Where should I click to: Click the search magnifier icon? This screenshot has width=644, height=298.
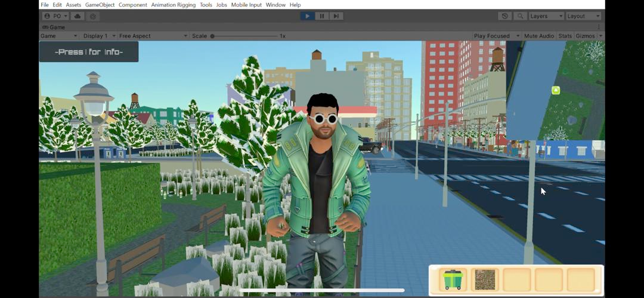tap(520, 16)
